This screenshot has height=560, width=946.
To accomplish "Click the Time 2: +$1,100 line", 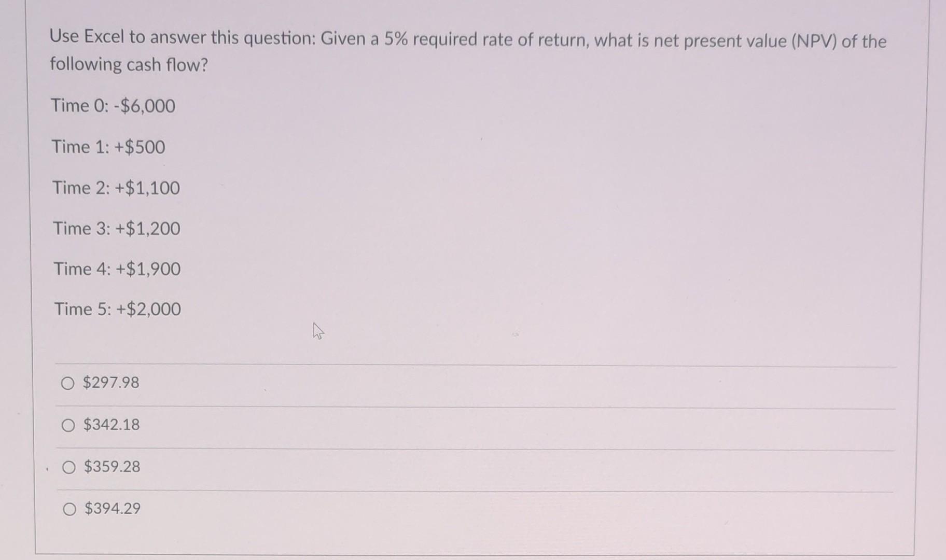I will click(x=116, y=188).
